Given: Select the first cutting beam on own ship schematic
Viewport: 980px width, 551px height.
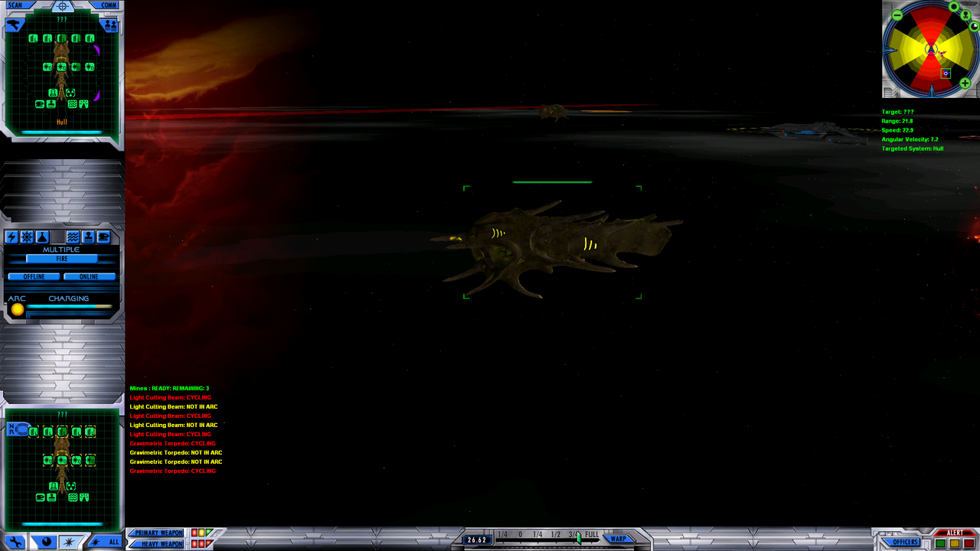Looking at the screenshot, I should tap(34, 432).
